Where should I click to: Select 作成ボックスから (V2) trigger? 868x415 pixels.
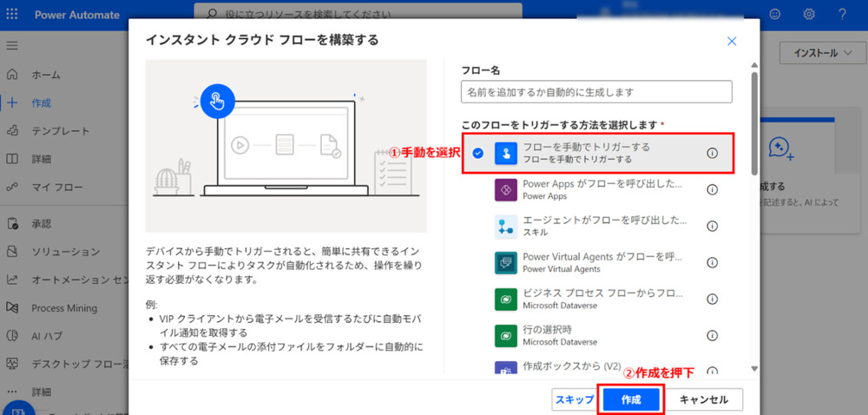pos(598,367)
